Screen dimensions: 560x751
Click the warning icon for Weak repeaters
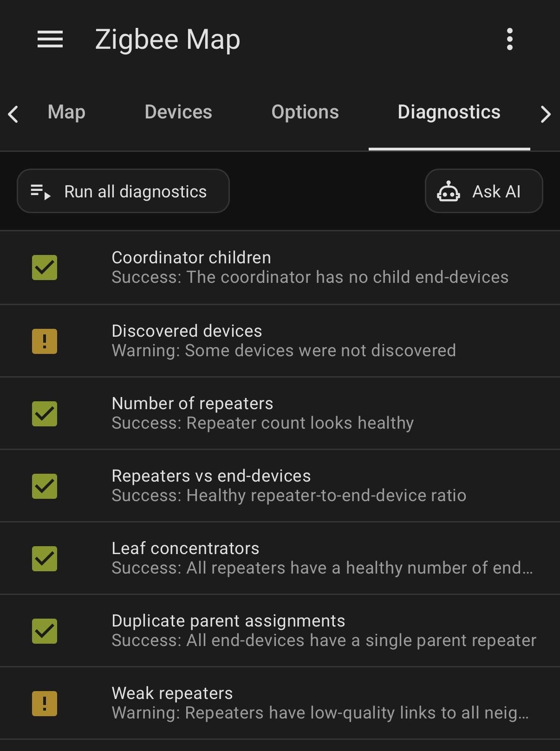click(x=45, y=704)
